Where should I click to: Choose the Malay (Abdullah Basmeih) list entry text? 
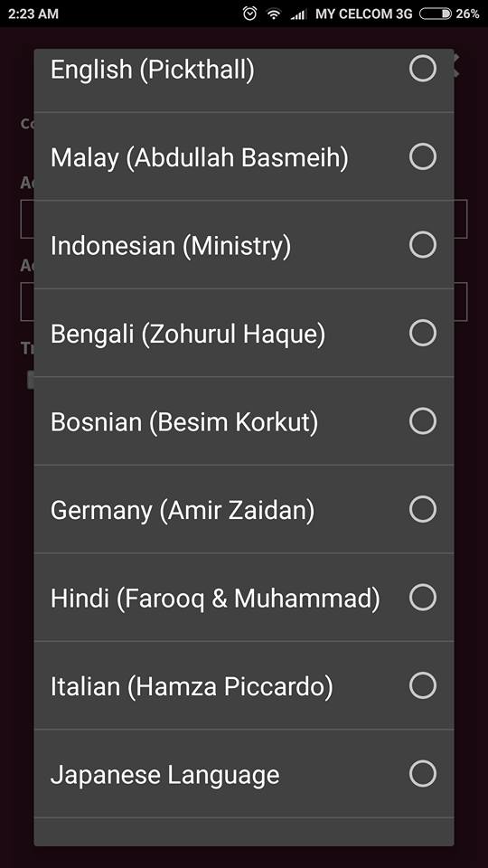(x=199, y=157)
